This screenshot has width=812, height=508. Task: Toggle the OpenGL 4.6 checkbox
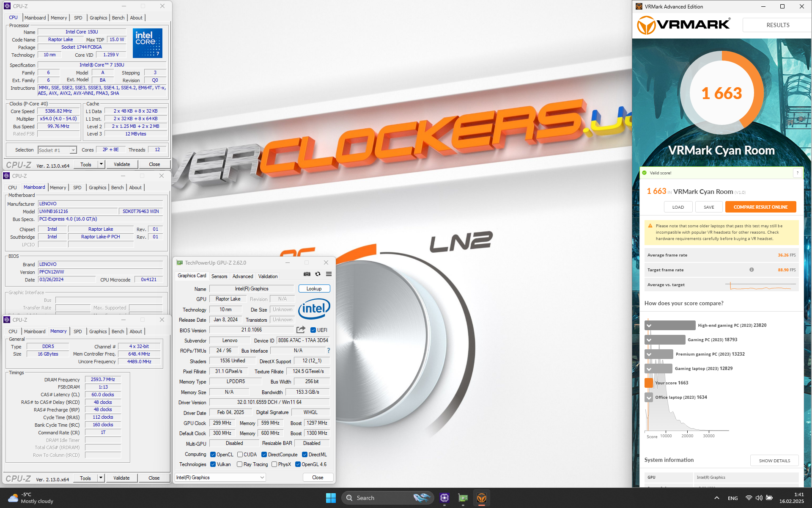point(298,464)
